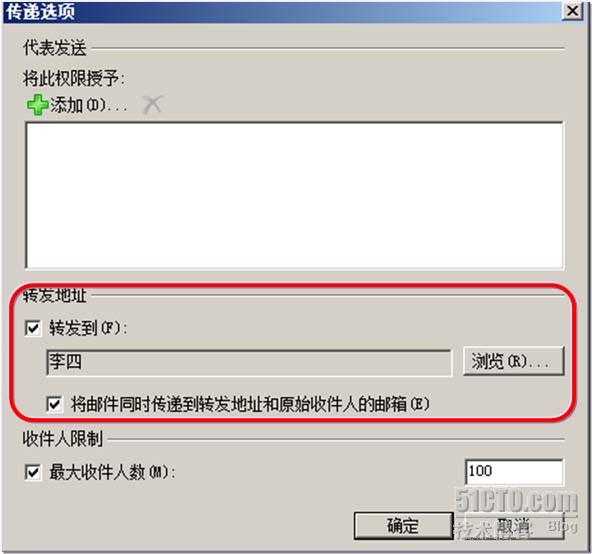This screenshot has height=554, width=592.
Task: Uncheck deliver to both forwarding address and mailbox
Action: tap(54, 404)
